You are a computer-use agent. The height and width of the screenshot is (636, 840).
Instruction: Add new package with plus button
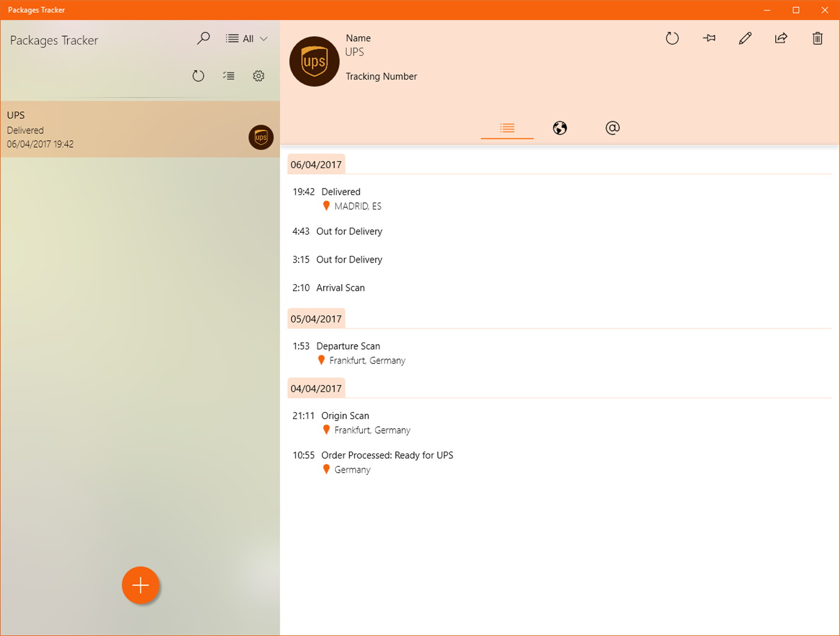[141, 585]
